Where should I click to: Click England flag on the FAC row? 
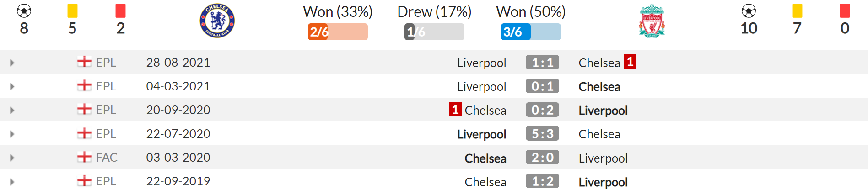click(x=84, y=157)
